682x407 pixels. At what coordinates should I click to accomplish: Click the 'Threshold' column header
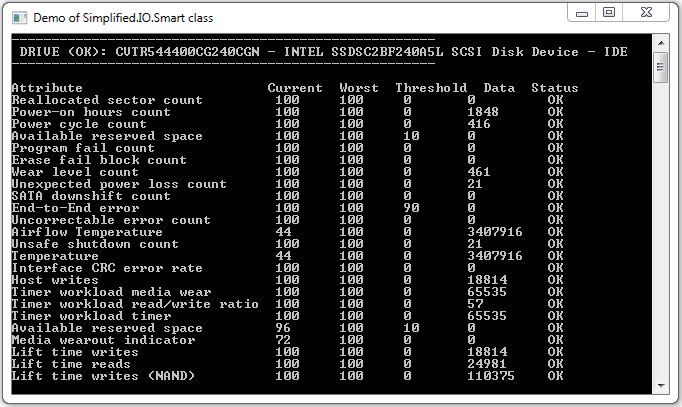pyautogui.click(x=431, y=88)
